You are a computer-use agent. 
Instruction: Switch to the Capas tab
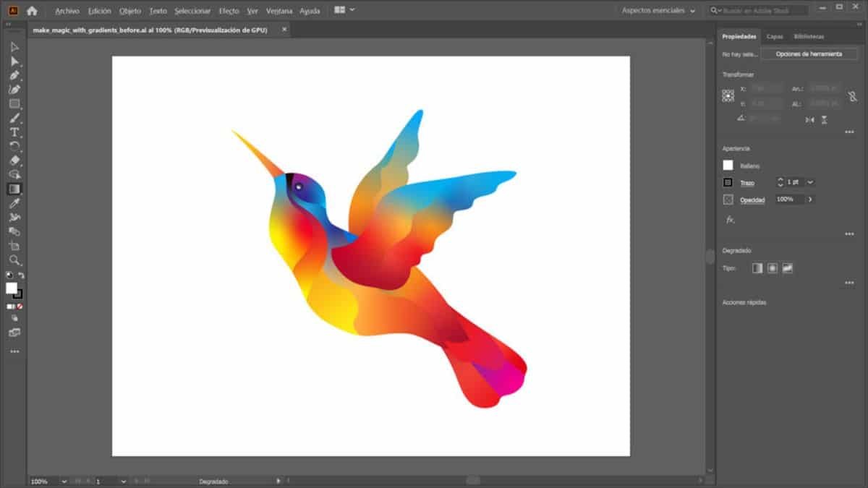775,36
